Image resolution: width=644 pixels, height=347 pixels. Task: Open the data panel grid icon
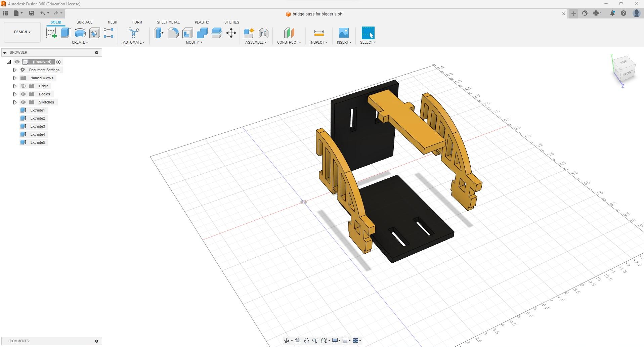click(5, 13)
